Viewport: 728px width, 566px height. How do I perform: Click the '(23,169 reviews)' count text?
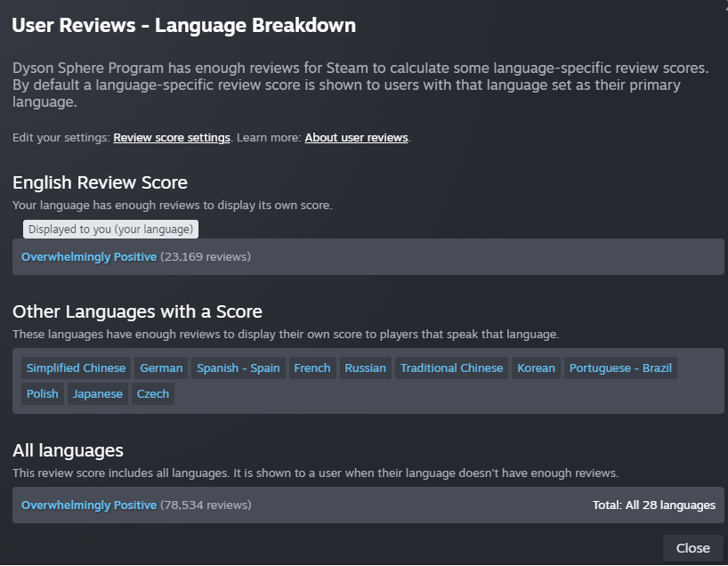pyautogui.click(x=206, y=257)
